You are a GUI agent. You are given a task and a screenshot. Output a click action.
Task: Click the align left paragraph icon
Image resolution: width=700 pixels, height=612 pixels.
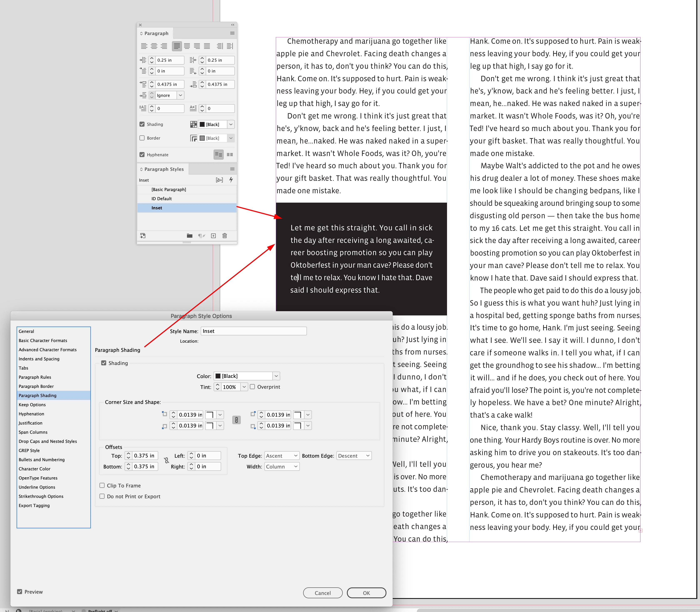144,46
